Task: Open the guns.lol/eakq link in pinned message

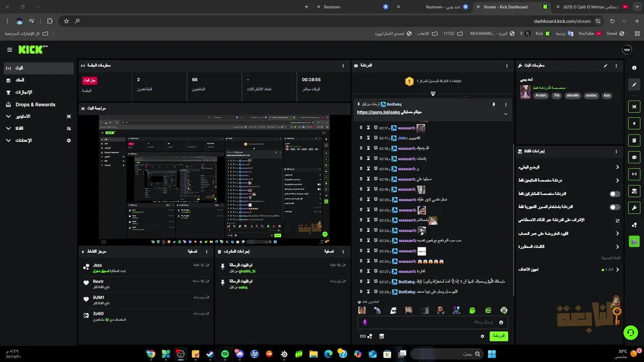Action: pos(378,112)
